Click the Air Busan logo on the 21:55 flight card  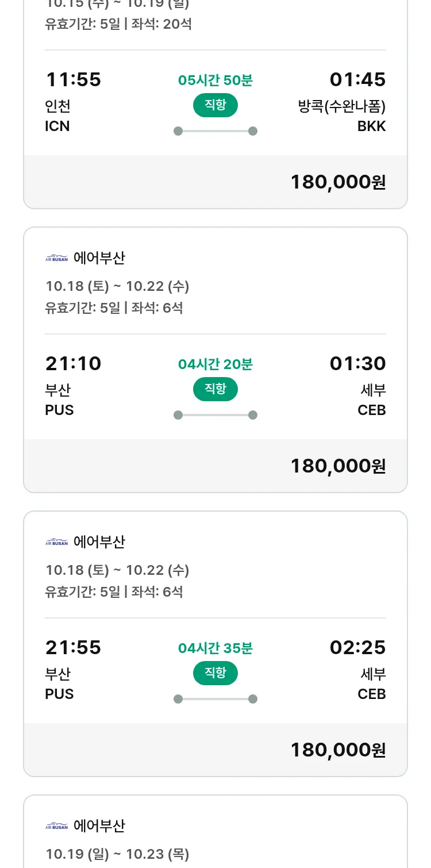tap(56, 543)
